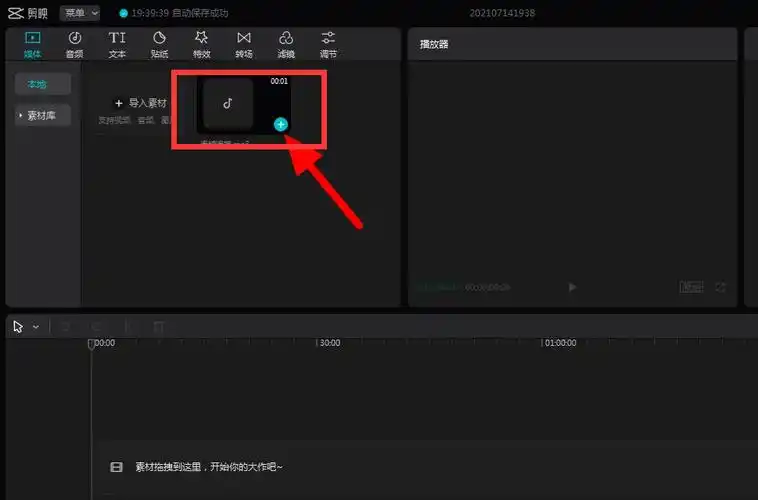Select the 本地 local source

pyautogui.click(x=43, y=84)
